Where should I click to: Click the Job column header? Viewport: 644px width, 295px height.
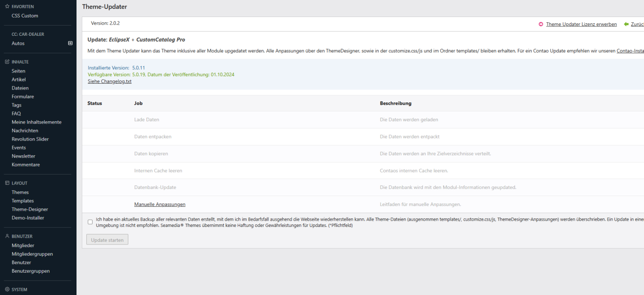click(x=138, y=103)
